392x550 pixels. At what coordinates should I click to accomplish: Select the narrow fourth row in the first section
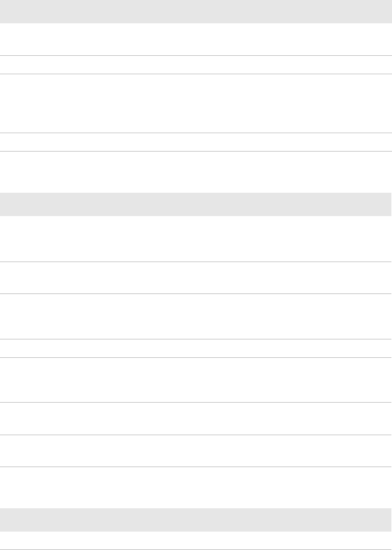coord(196,142)
